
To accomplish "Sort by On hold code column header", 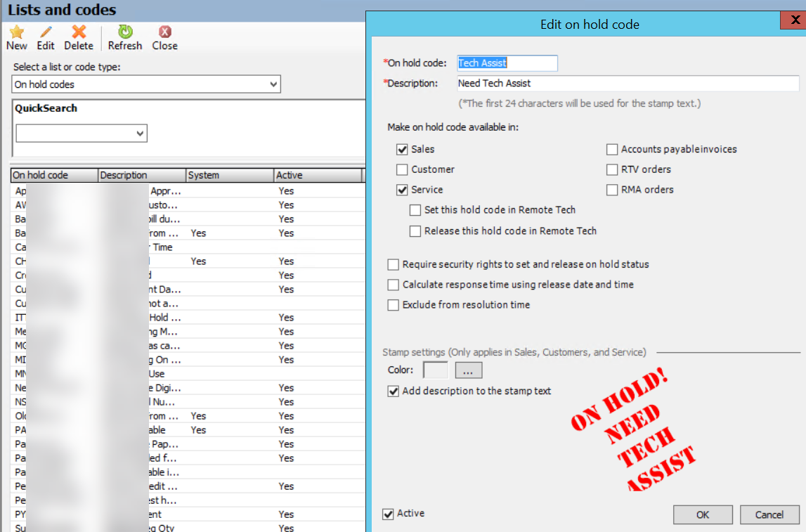I will click(x=54, y=175).
